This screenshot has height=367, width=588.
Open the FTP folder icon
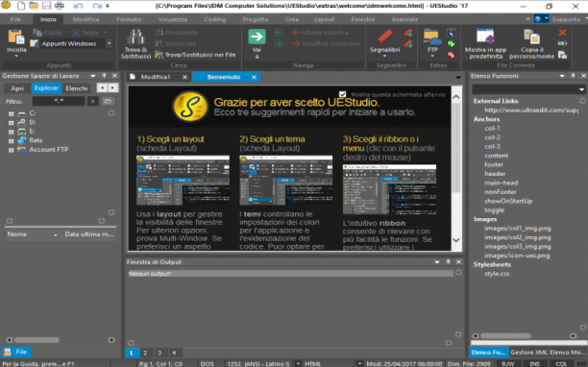coord(432,37)
